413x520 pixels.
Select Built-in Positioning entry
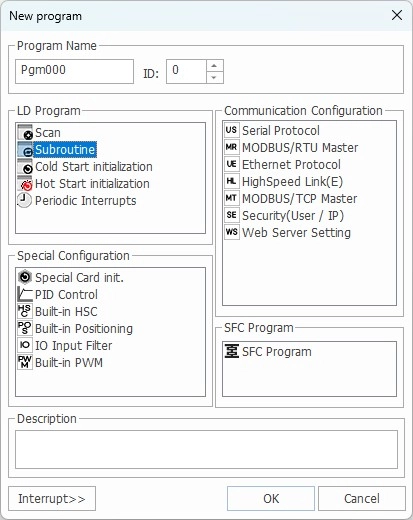click(x=84, y=329)
